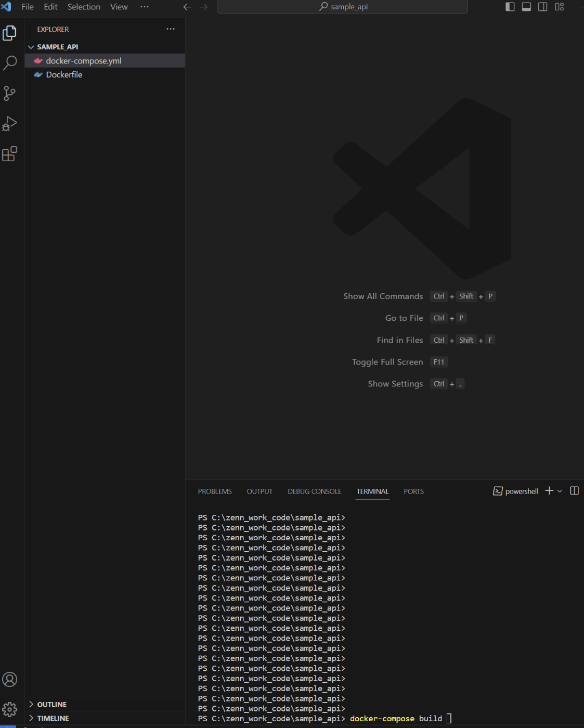Toggle the primary side bar layout icon

[510, 7]
